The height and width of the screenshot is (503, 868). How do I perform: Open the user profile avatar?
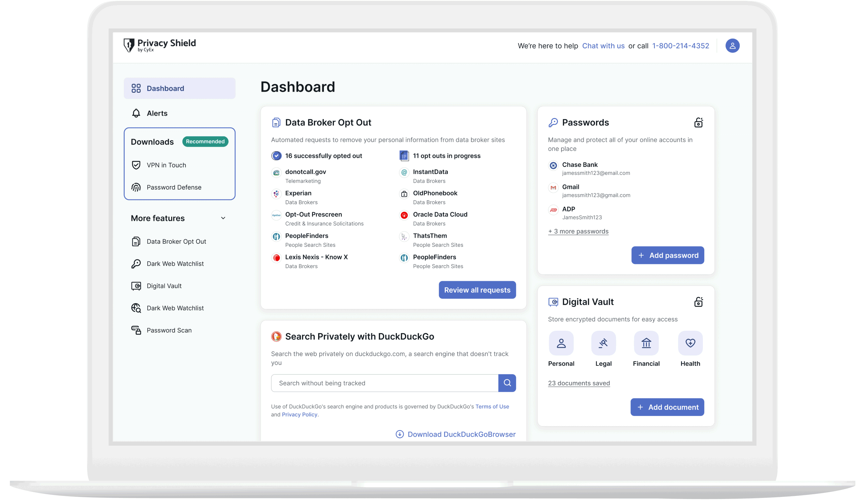click(x=732, y=46)
